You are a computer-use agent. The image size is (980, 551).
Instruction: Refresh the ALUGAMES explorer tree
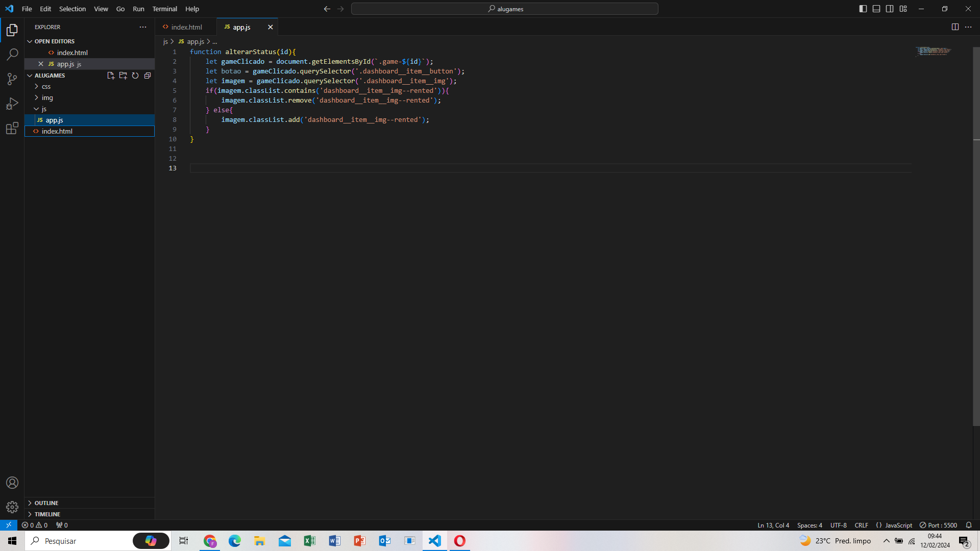point(135,76)
